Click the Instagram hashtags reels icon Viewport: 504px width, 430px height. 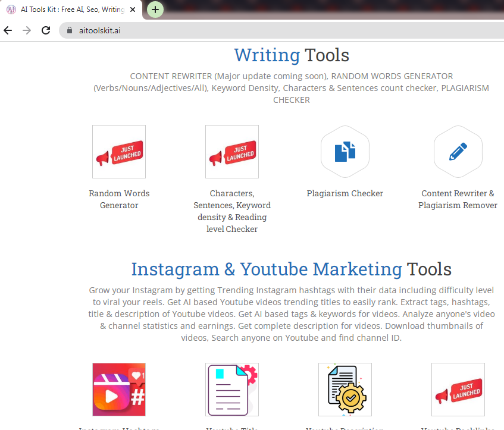pos(119,390)
